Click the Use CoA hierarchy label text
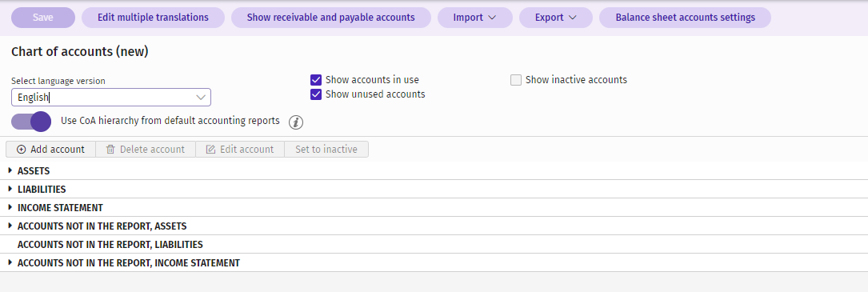 (170, 121)
